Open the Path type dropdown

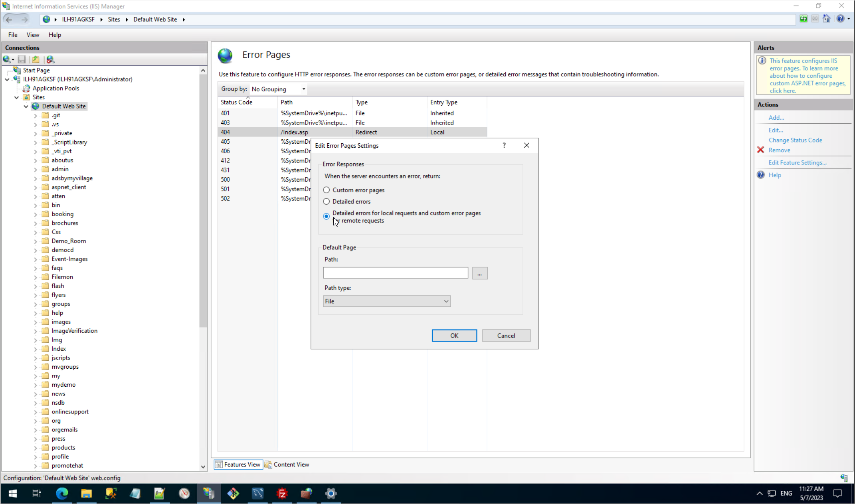coord(386,301)
